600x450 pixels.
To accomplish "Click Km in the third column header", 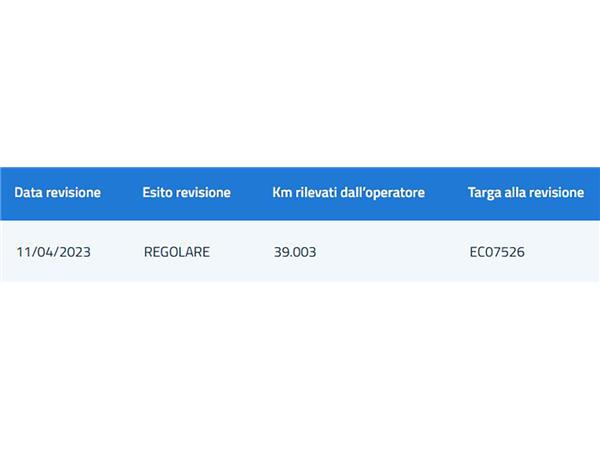I will tap(282, 192).
